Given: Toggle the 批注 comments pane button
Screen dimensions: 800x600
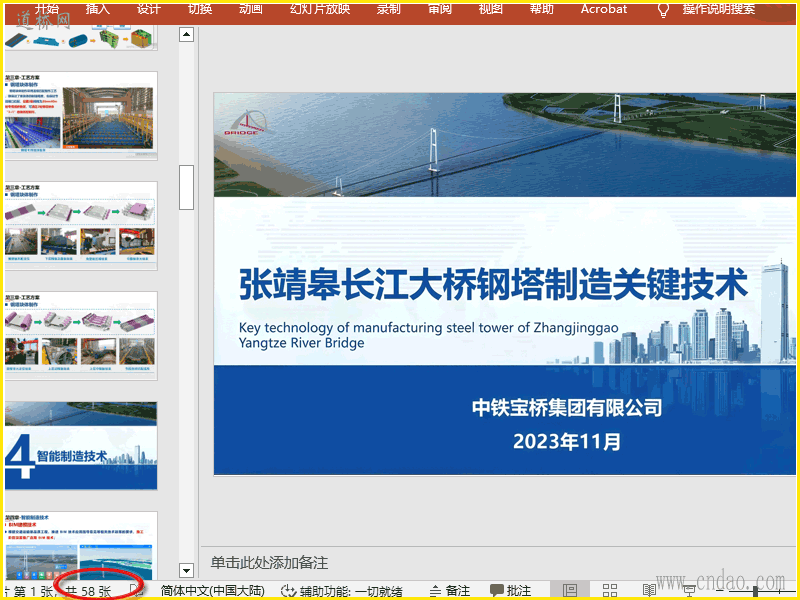Looking at the screenshot, I should [x=510, y=591].
